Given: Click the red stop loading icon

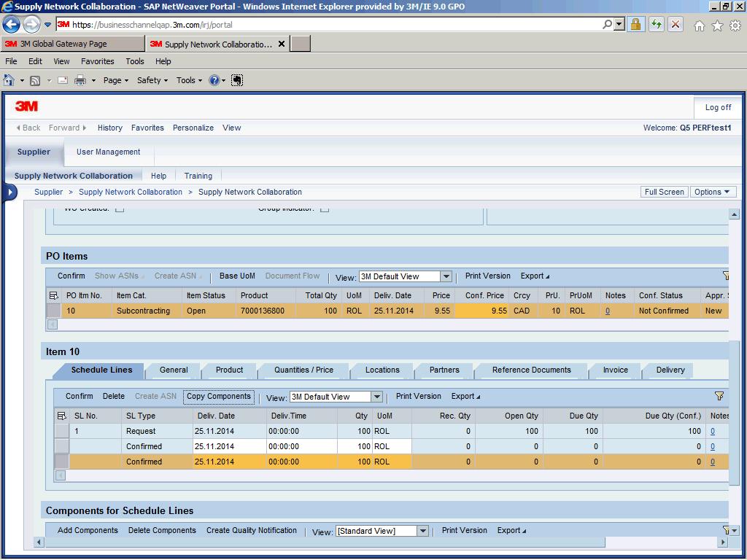Looking at the screenshot, I should pyautogui.click(x=676, y=24).
